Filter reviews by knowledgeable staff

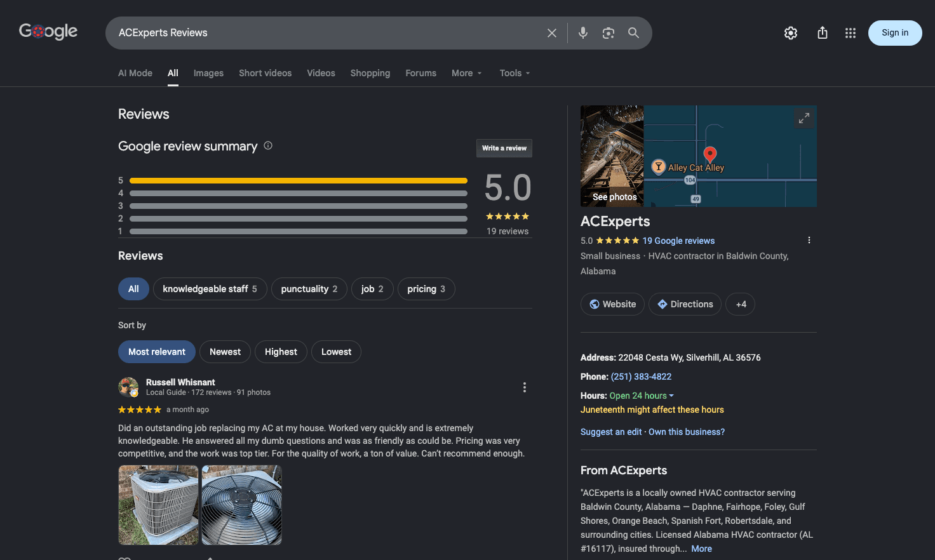click(210, 289)
